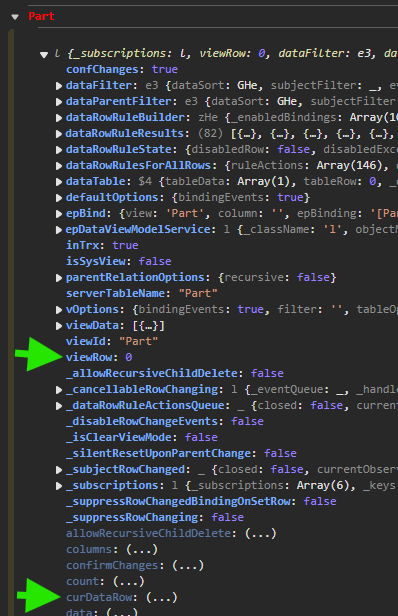Select the _isClearViewMode property name
398x616 pixels.
119,437
